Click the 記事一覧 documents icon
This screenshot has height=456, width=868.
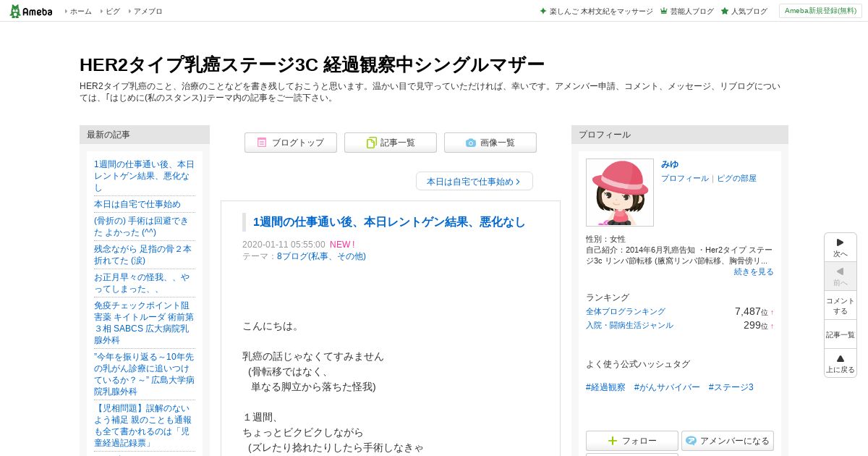pos(372,143)
